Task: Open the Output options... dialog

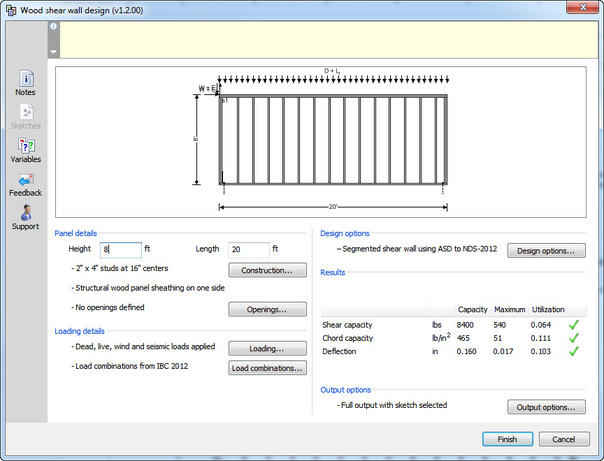Action: point(546,407)
